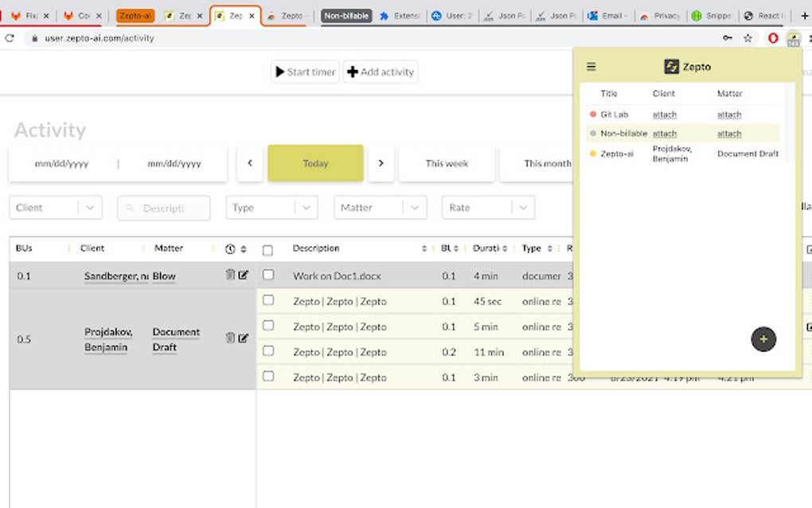This screenshot has height=508, width=812.
Task: Switch to the Zepto-ai browser tab
Action: 134,15
